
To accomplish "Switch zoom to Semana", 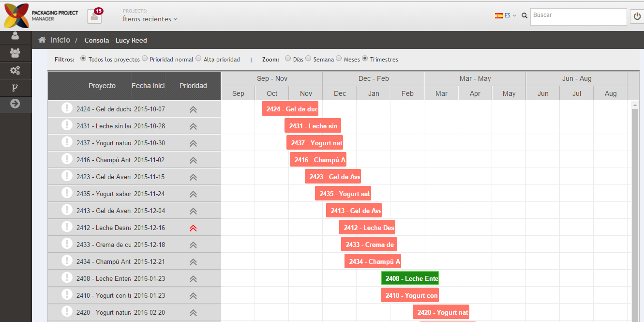I will coord(308,58).
